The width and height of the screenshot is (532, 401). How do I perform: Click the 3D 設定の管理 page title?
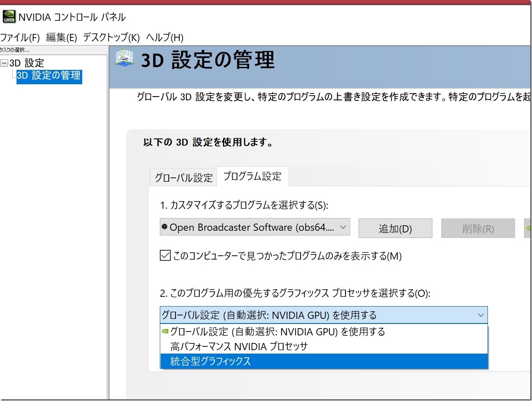208,60
